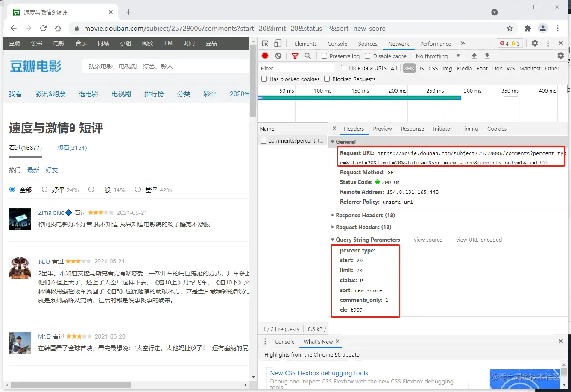Collapse Query String Parameters section
The width and height of the screenshot is (571, 392).
333,240
